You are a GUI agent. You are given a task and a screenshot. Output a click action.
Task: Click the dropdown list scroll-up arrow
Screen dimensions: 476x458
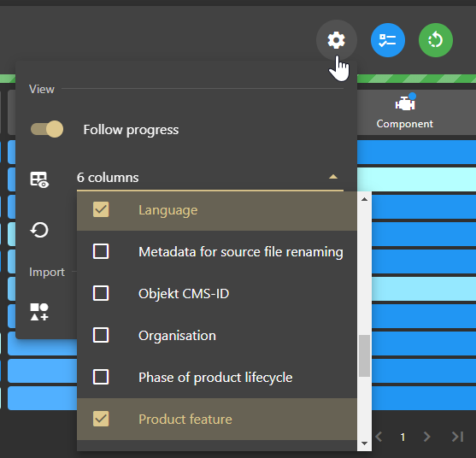point(365,199)
